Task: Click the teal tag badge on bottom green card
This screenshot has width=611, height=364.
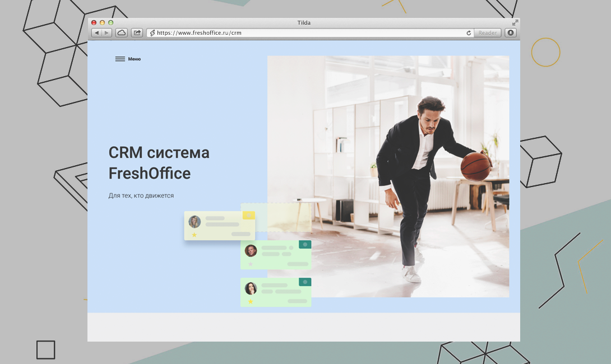Action: 305,282
